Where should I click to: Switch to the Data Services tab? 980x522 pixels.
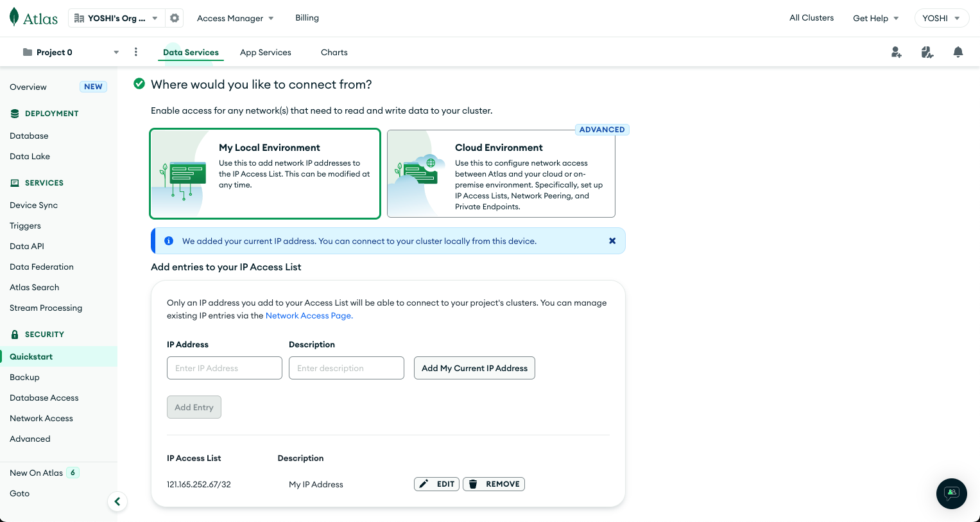[191, 52]
